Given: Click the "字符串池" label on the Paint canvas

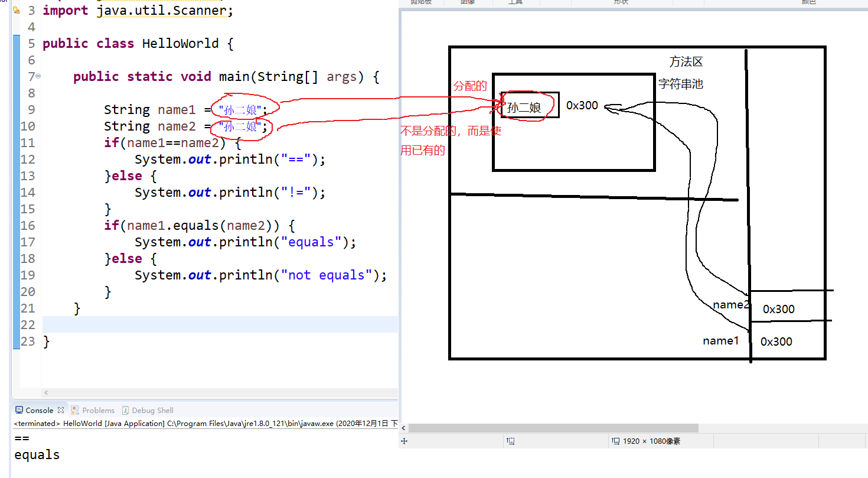Looking at the screenshot, I should click(681, 84).
